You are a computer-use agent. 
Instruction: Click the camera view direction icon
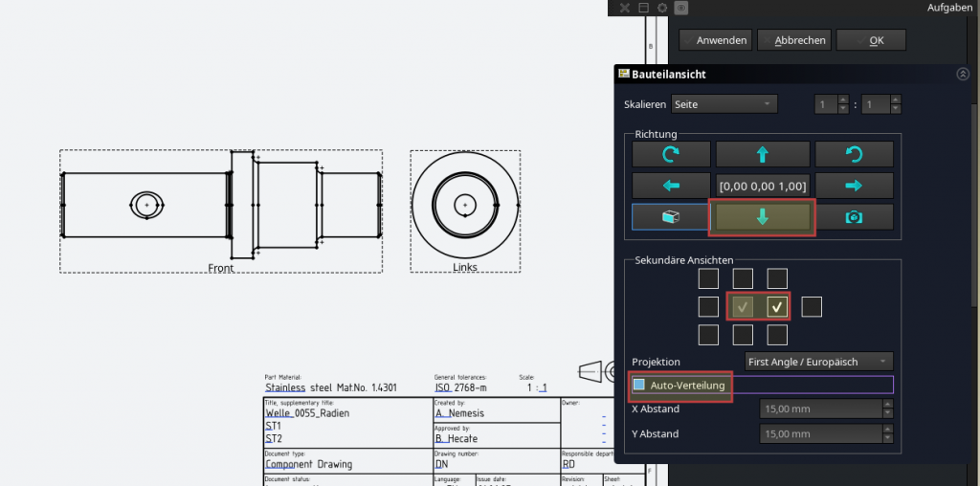(x=854, y=217)
